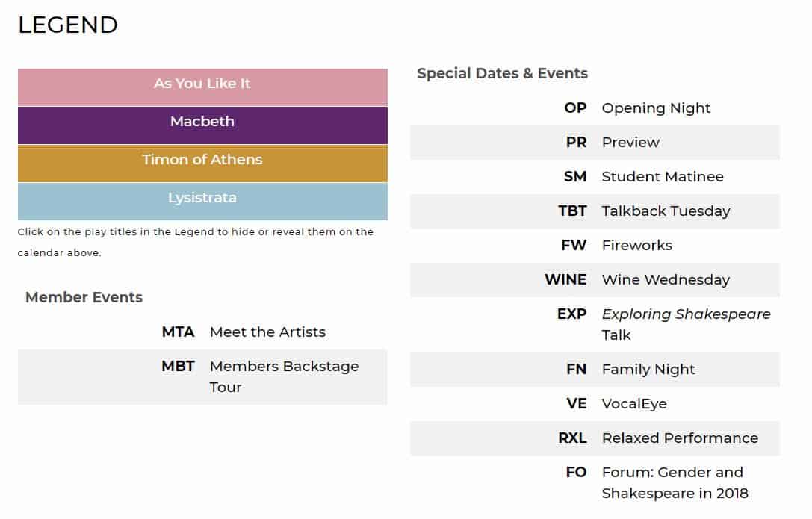The height and width of the screenshot is (519, 812).
Task: Select EXP Exploring Shakespeare Talk entry
Action: (x=595, y=324)
